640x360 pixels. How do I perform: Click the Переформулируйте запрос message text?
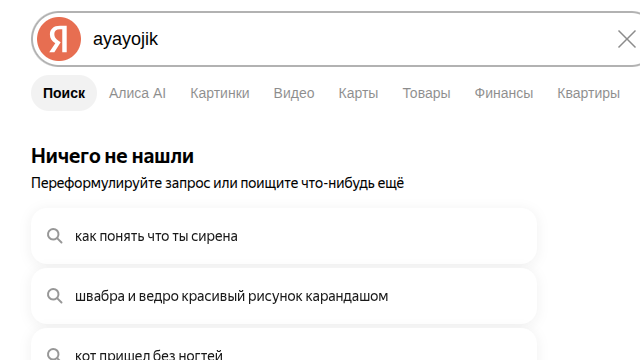(x=218, y=183)
